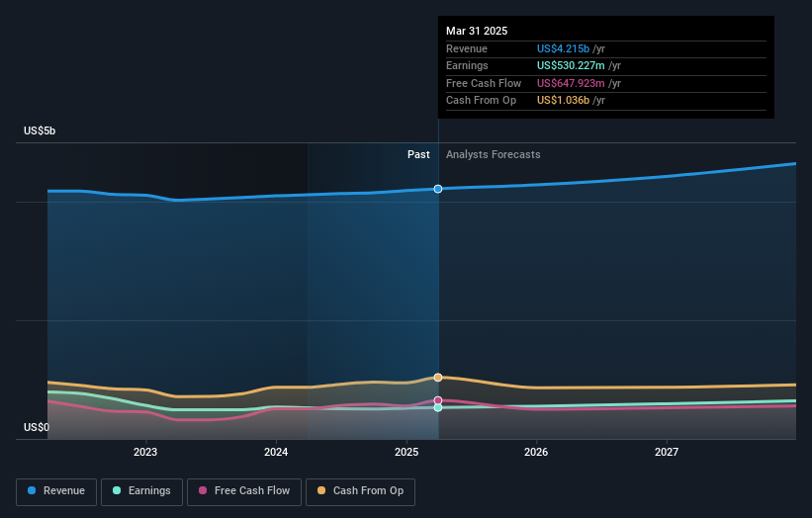
Task: Click the tooltip date 'Mar 31 2025'
Action: tap(477, 31)
